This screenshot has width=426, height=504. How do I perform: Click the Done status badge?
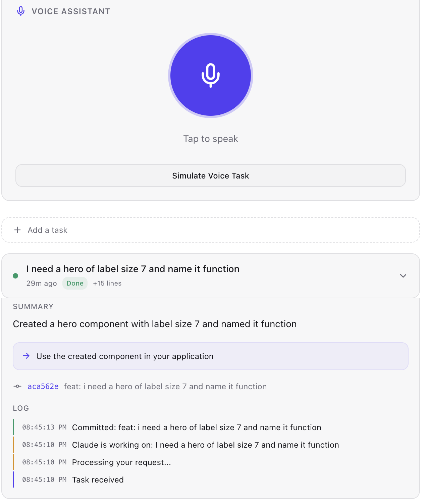pyautogui.click(x=75, y=283)
